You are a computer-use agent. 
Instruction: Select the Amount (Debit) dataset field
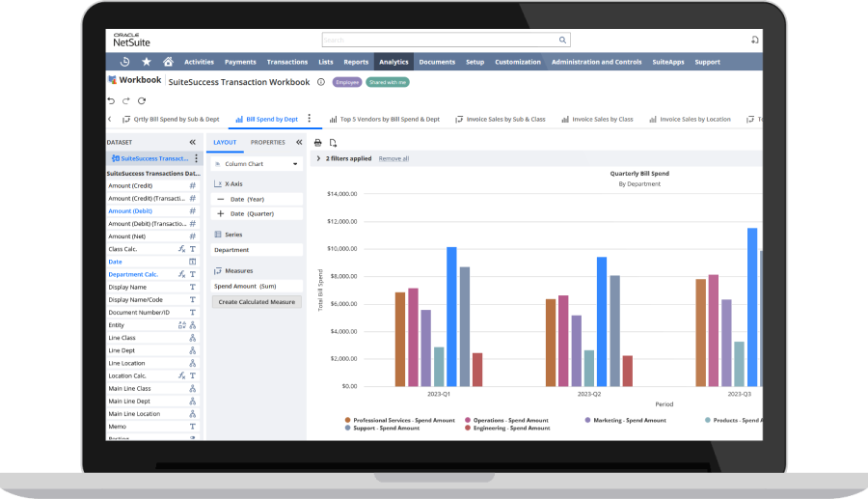tap(152, 211)
